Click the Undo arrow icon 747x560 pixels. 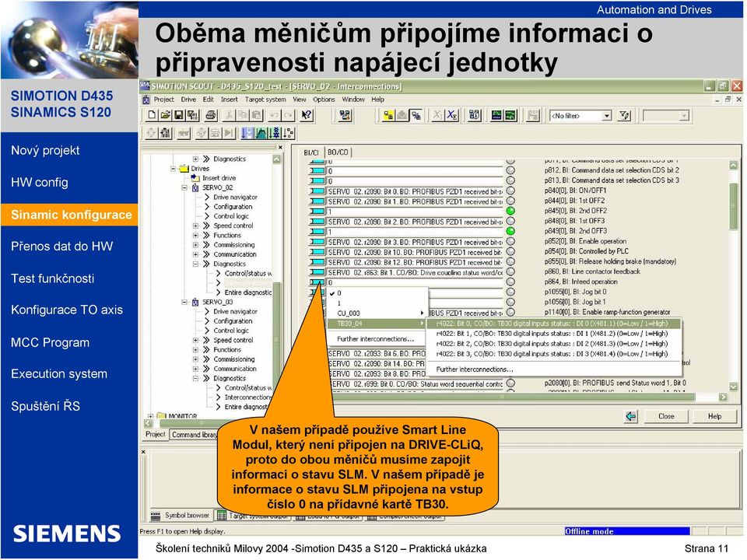click(275, 115)
